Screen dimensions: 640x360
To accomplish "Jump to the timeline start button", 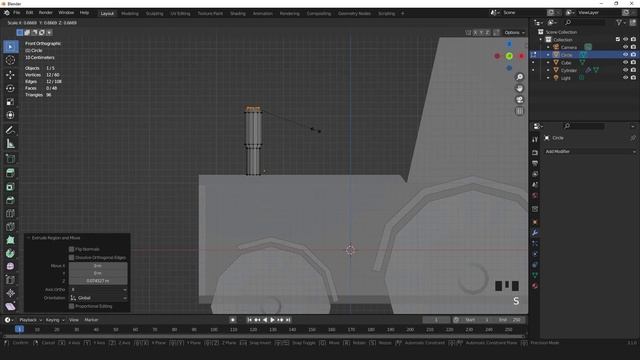I will pos(249,320).
